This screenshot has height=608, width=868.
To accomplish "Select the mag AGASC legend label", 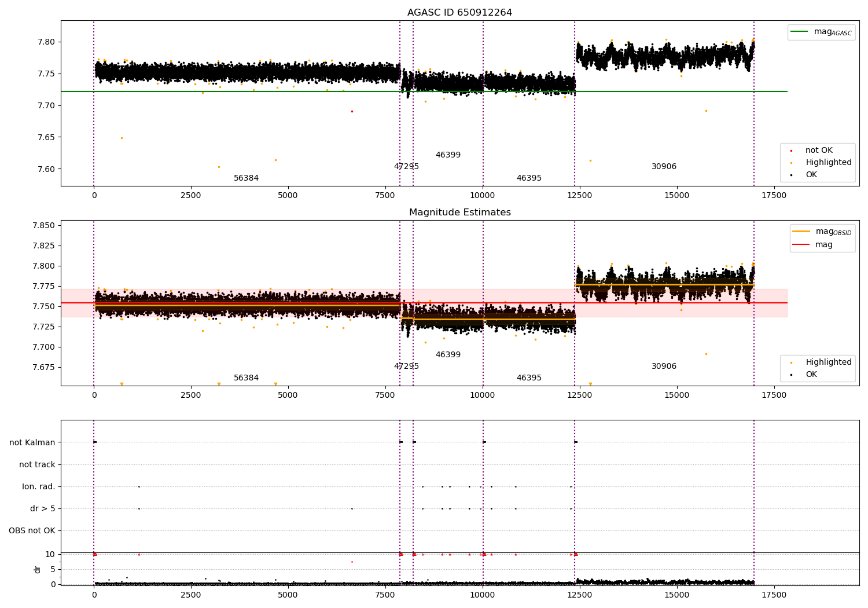I will (833, 32).
